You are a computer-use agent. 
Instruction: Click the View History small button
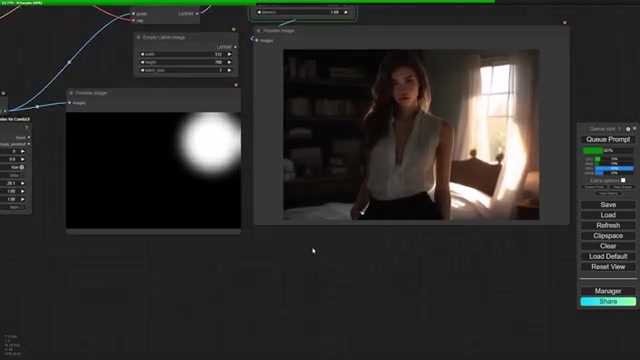coord(608,193)
